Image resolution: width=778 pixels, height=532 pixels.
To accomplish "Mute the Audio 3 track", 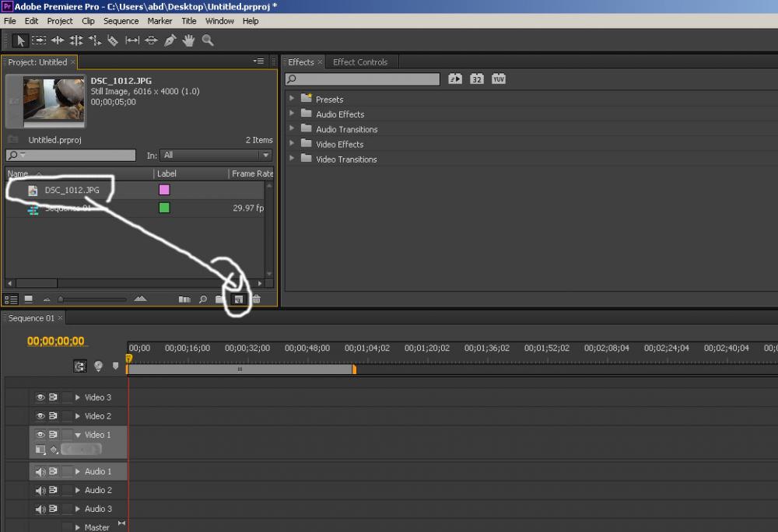I will coord(40,509).
